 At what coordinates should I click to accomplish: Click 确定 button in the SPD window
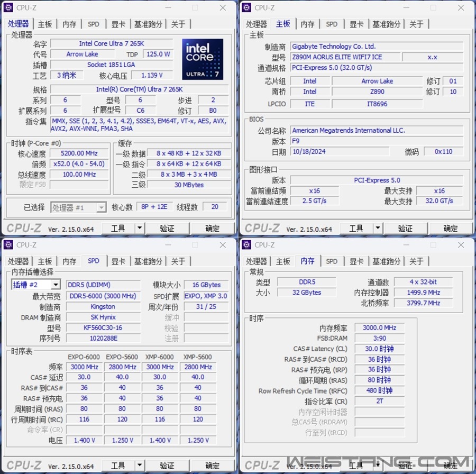(x=212, y=465)
